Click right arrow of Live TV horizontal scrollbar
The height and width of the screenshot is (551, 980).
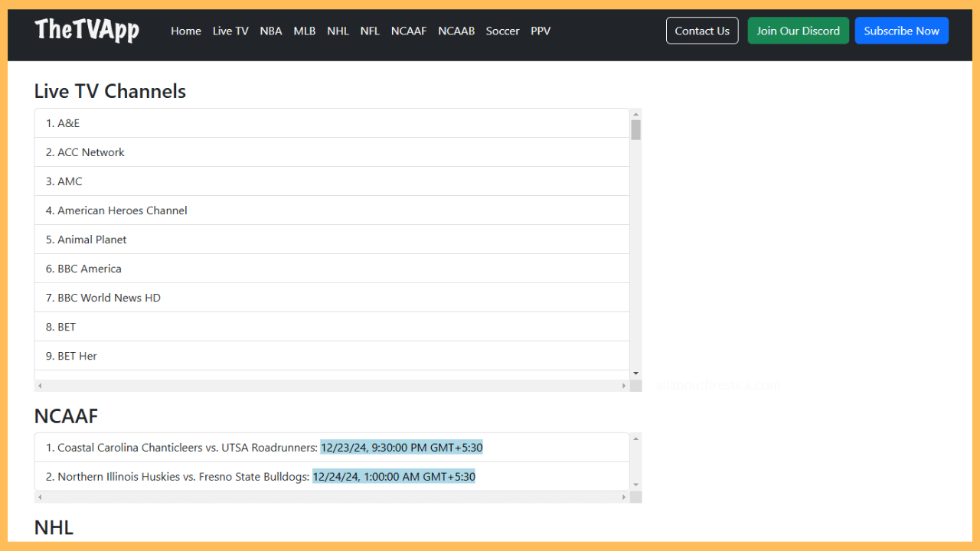[624, 386]
